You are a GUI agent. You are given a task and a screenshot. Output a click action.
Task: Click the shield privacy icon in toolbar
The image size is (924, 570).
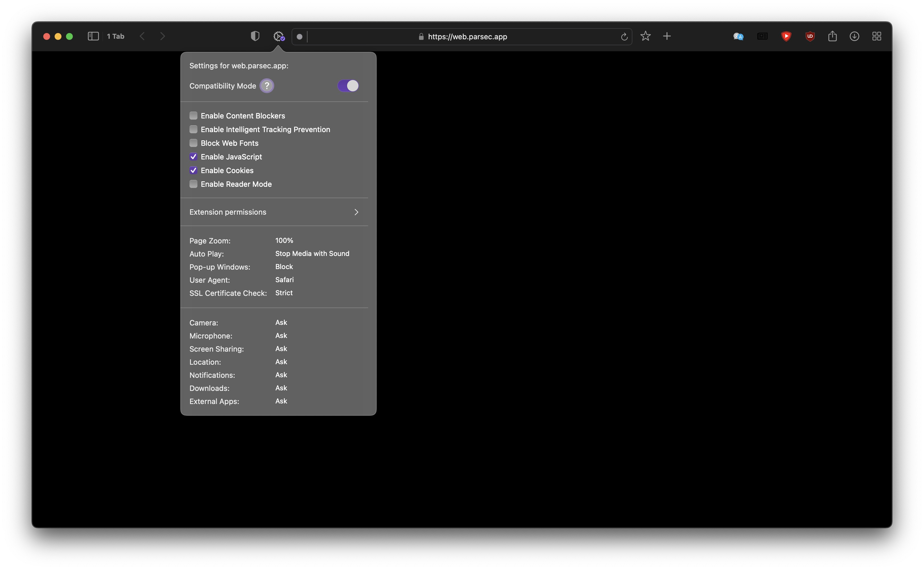(255, 36)
